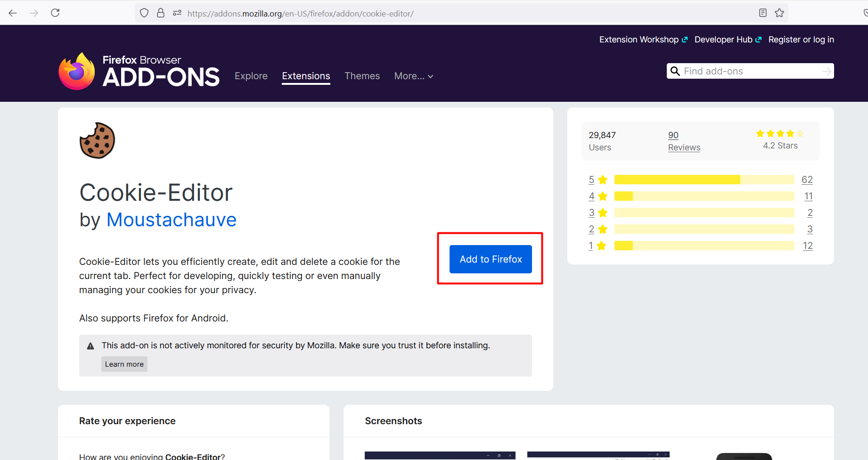Open Register or log in

click(801, 40)
